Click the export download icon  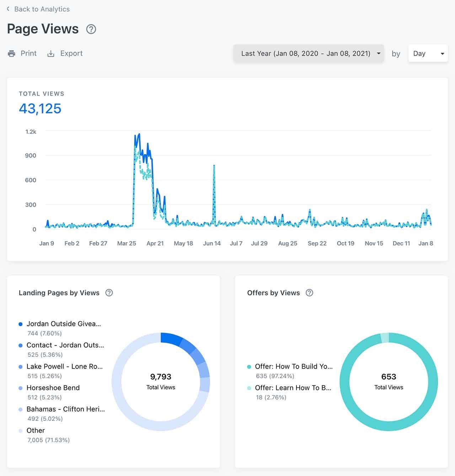click(x=51, y=54)
